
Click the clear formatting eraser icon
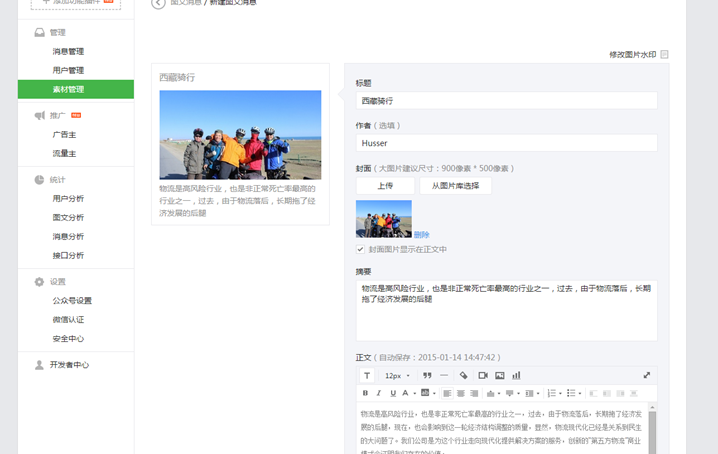click(x=463, y=375)
